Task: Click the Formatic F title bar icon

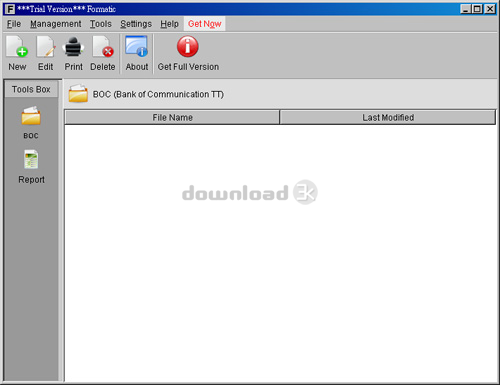Action: pos(10,9)
